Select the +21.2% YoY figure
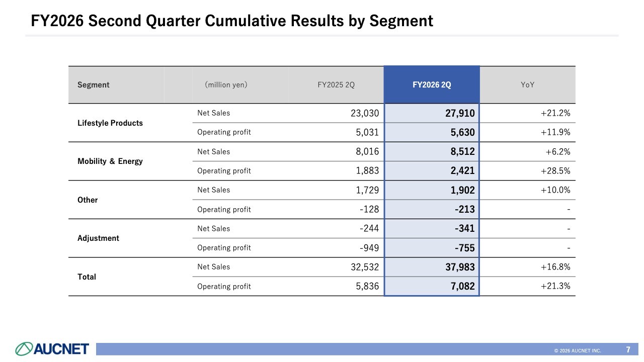Viewport: 644px width, 362px height. 555,113
